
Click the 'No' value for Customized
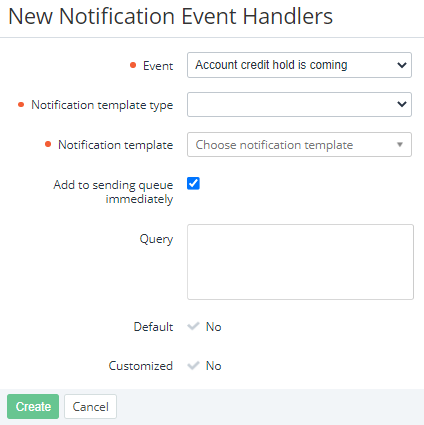pyautogui.click(x=214, y=366)
